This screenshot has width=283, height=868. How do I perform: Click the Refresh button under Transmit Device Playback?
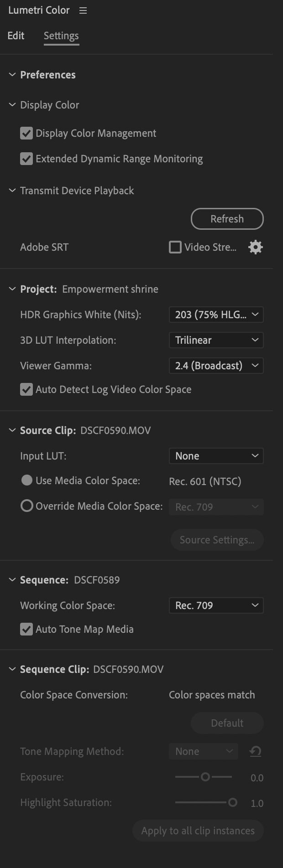tap(227, 219)
